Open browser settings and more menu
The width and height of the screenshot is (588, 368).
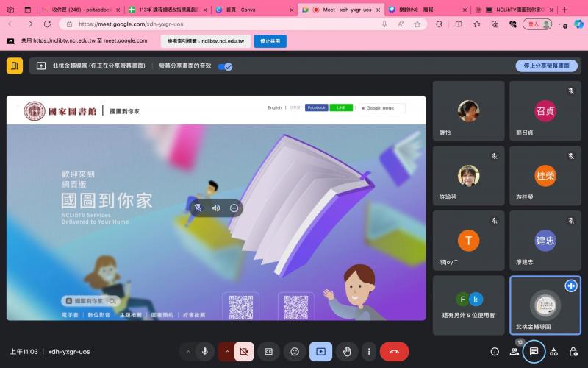(x=562, y=24)
